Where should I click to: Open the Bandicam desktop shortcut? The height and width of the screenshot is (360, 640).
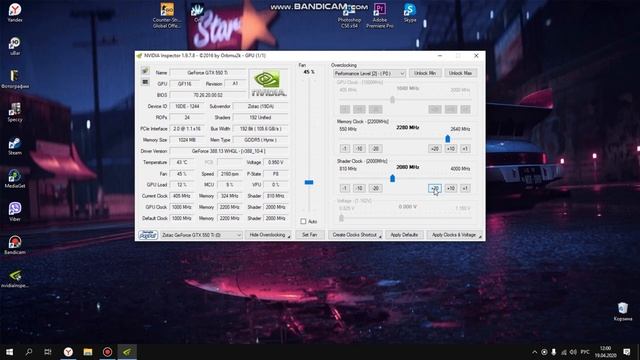pyautogui.click(x=15, y=245)
